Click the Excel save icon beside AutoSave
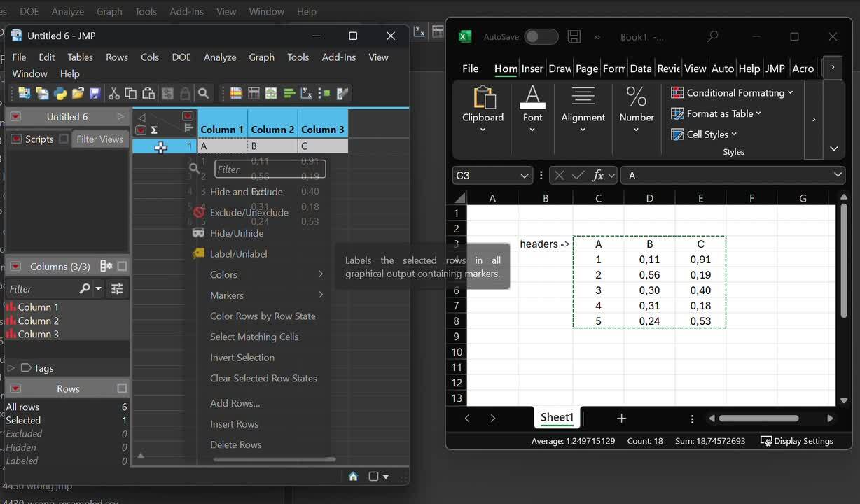This screenshot has height=504, width=860. tap(574, 37)
